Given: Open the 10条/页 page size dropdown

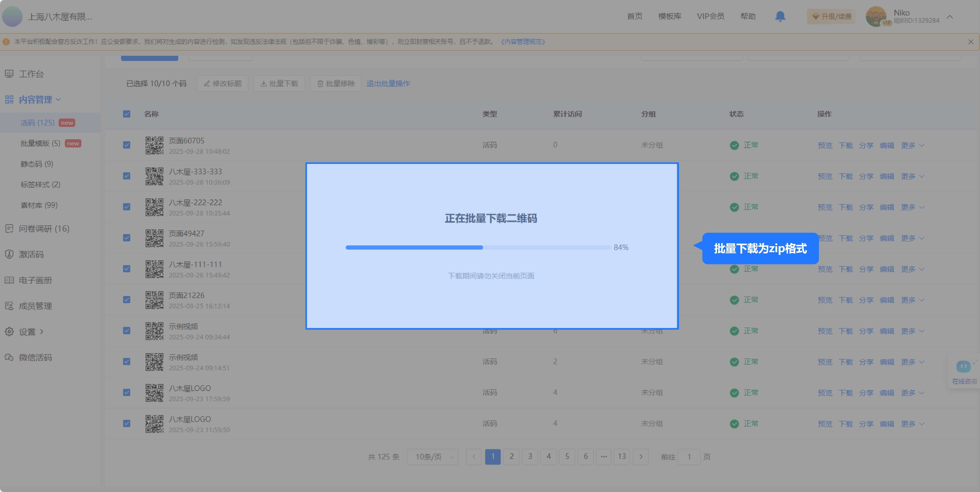Looking at the screenshot, I should [x=433, y=457].
